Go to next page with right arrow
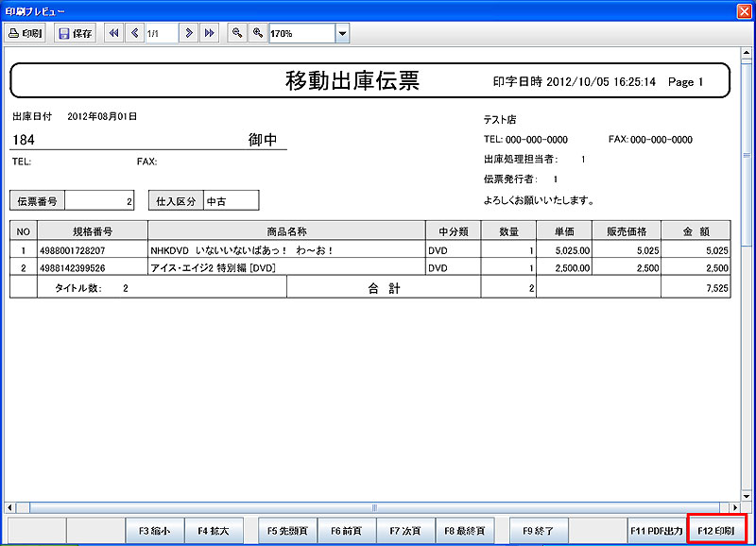Screen dimensions: 756x546 pos(189,33)
